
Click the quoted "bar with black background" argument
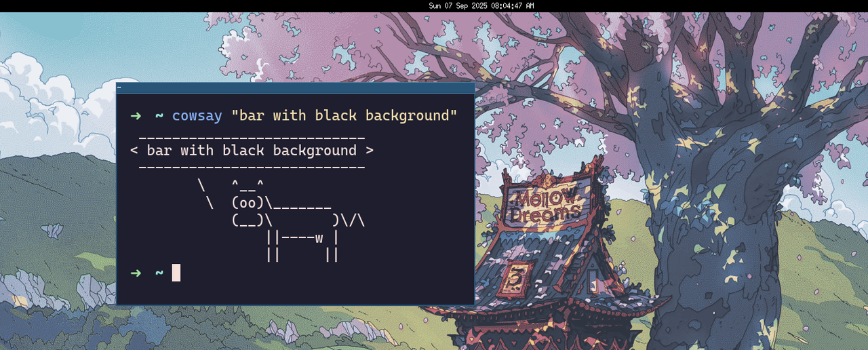coord(344,116)
